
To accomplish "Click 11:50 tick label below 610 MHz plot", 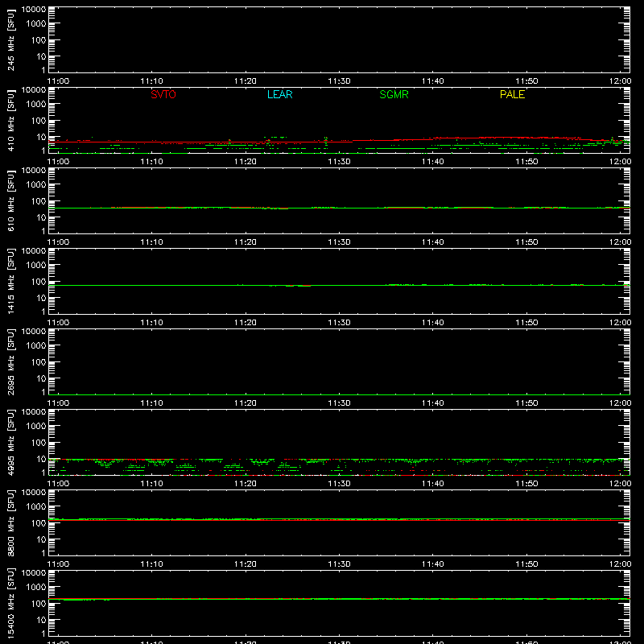I will click(526, 242).
